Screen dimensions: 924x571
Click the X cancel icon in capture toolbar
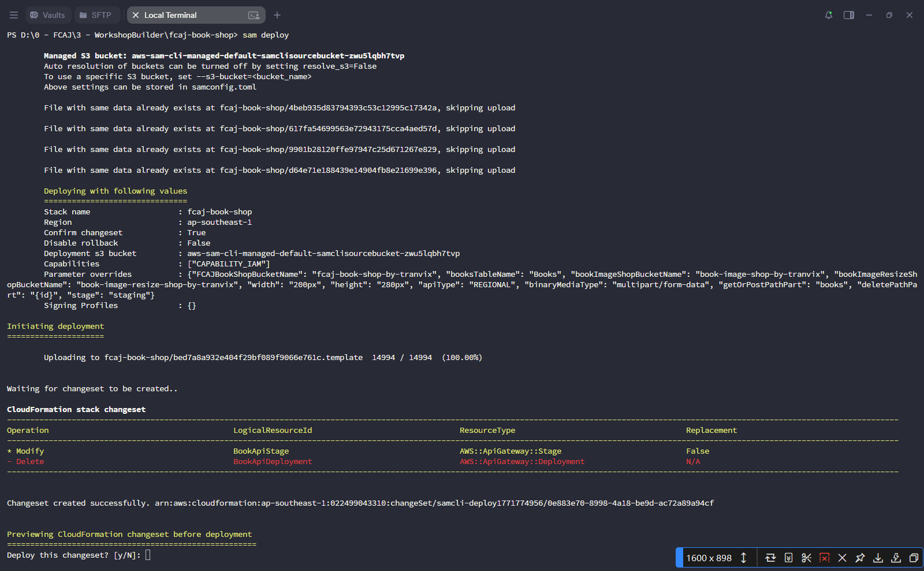(842, 558)
